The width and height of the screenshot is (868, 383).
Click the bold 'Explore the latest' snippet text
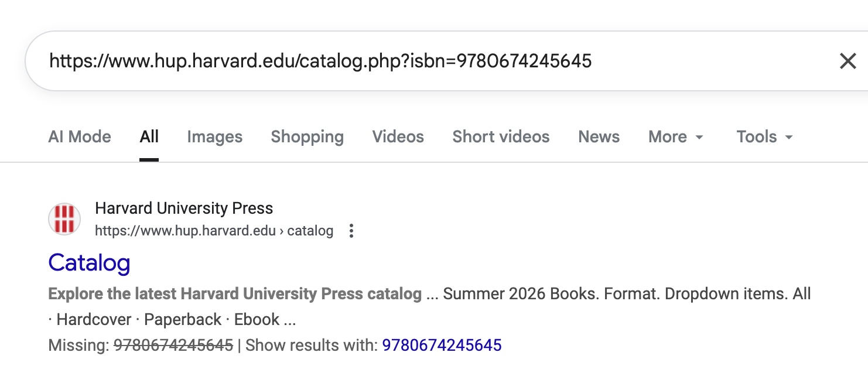coord(234,294)
